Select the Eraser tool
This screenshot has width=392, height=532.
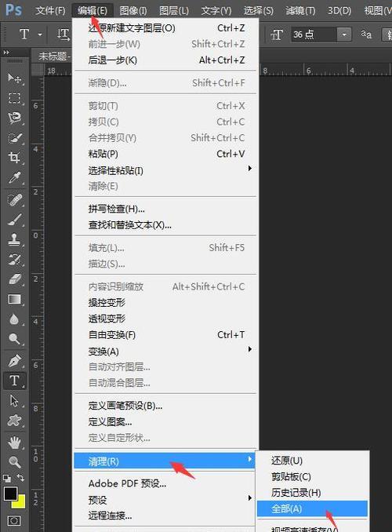(x=14, y=279)
